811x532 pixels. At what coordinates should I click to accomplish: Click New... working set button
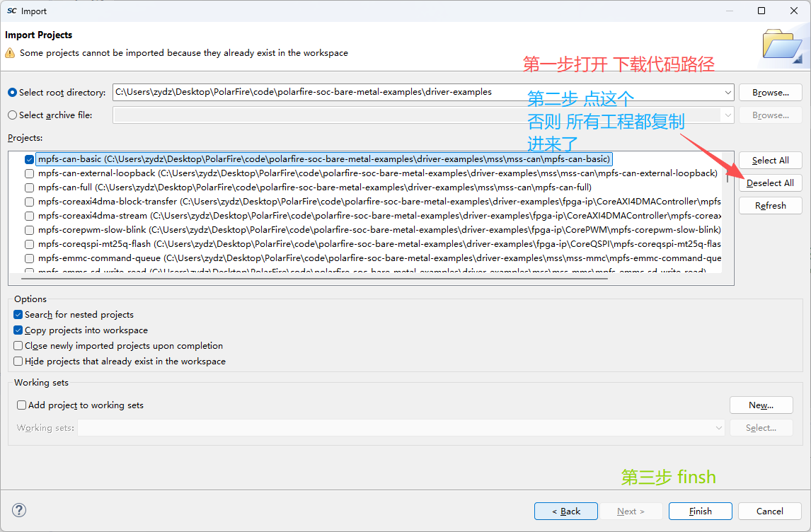tap(761, 405)
